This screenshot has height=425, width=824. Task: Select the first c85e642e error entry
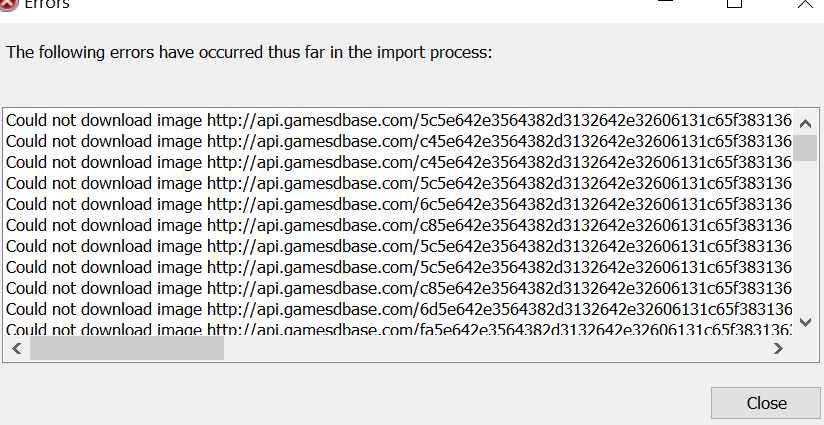coord(398,225)
